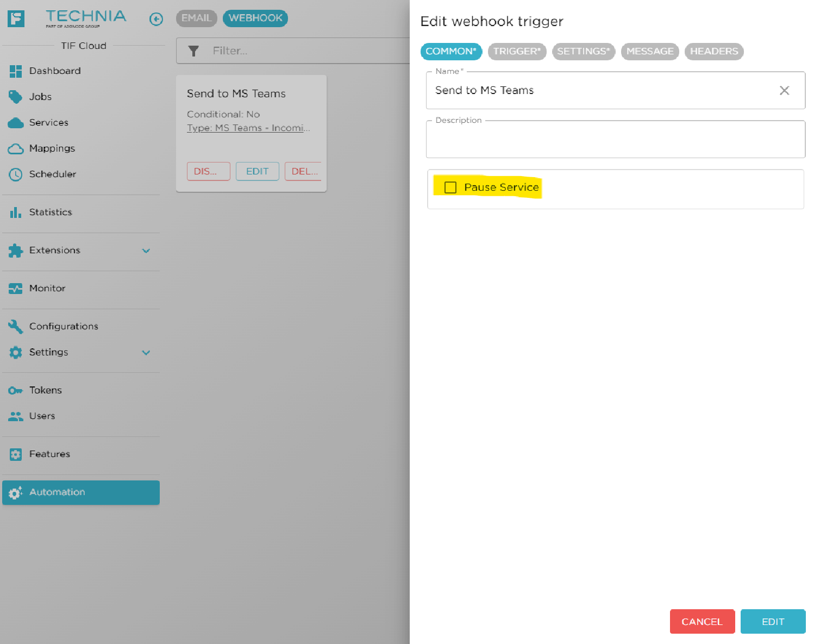Screen dimensions: 814x644
Task: Collapse sidebar with the back arrow icon
Action: [156, 19]
